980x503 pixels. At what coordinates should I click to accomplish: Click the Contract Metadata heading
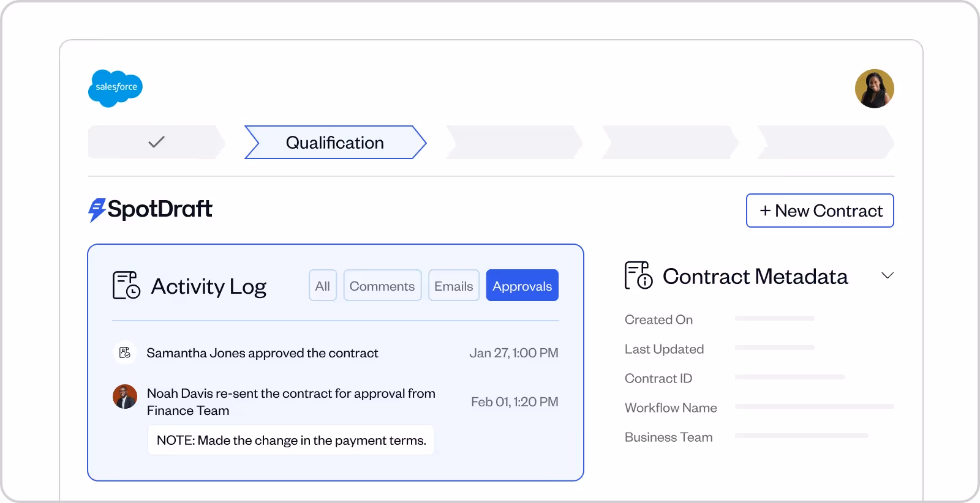pyautogui.click(x=755, y=277)
